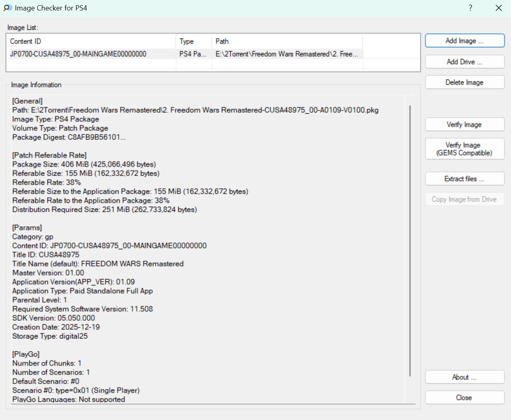Screen dimensions: 511x420
Task: Open the Extract files dialog
Action: [x=465, y=178]
